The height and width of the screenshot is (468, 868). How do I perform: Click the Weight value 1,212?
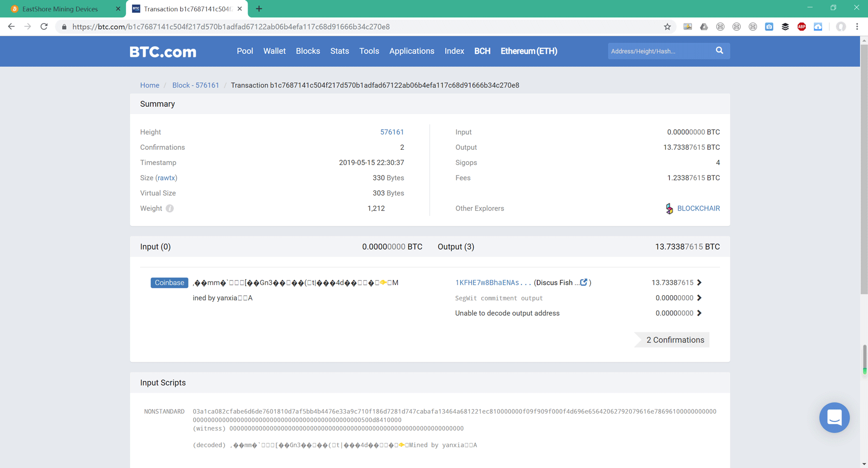pyautogui.click(x=376, y=209)
